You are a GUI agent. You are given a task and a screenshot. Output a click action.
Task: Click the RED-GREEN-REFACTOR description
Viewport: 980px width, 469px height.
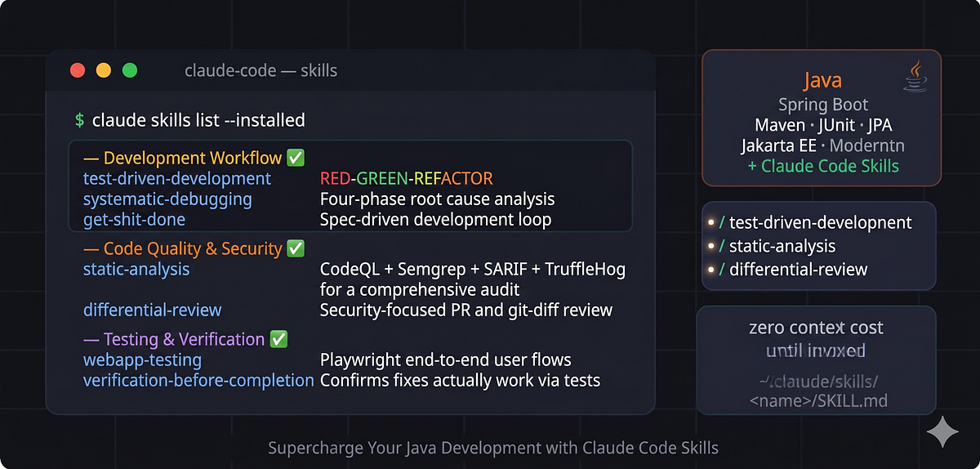407,178
